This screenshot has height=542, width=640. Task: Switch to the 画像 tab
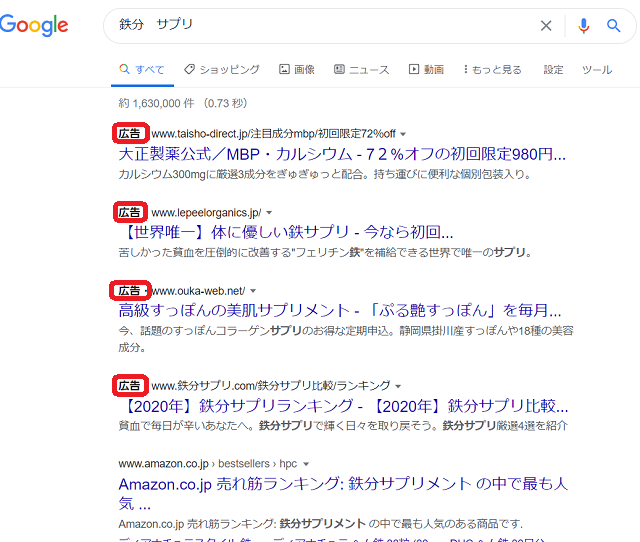(297, 70)
